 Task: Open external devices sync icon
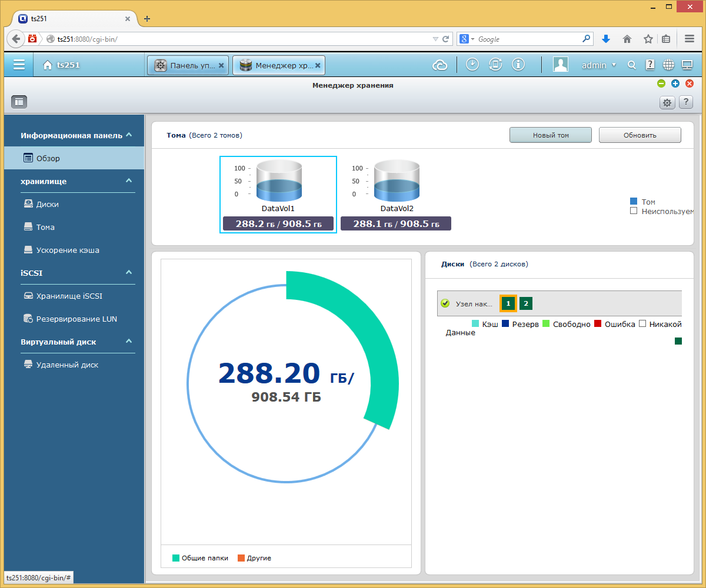coord(495,65)
